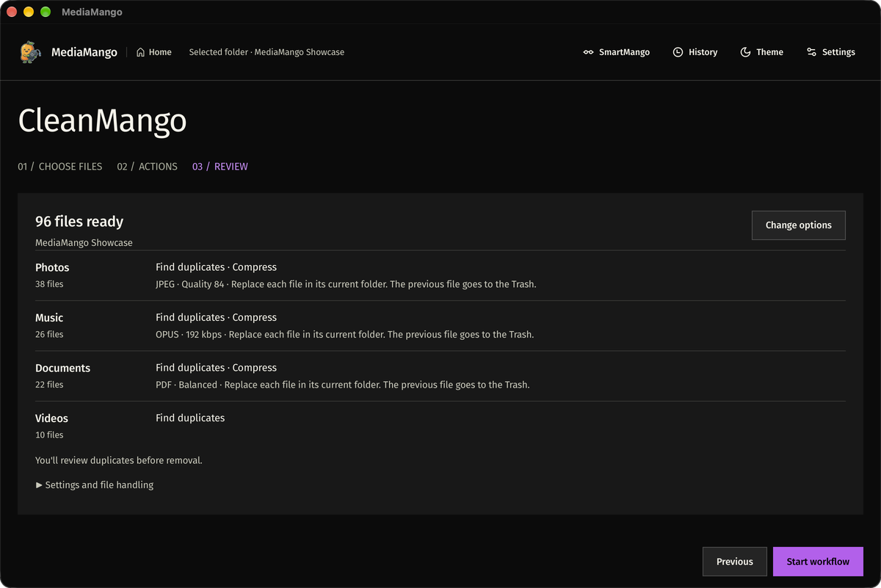881x588 pixels.
Task: Click the Music category heading
Action: click(x=49, y=318)
